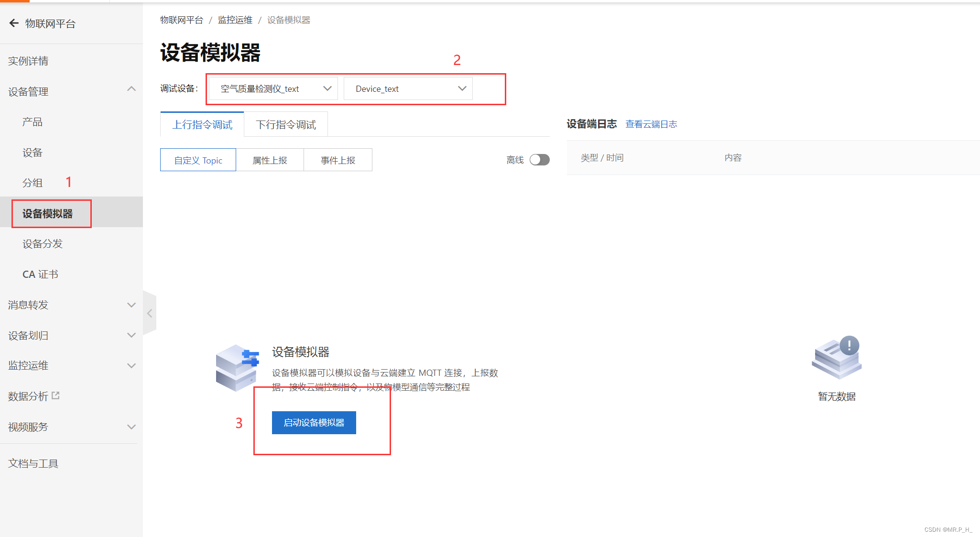
Task: Click the back arrow beside 物联网平台
Action: [x=14, y=23]
